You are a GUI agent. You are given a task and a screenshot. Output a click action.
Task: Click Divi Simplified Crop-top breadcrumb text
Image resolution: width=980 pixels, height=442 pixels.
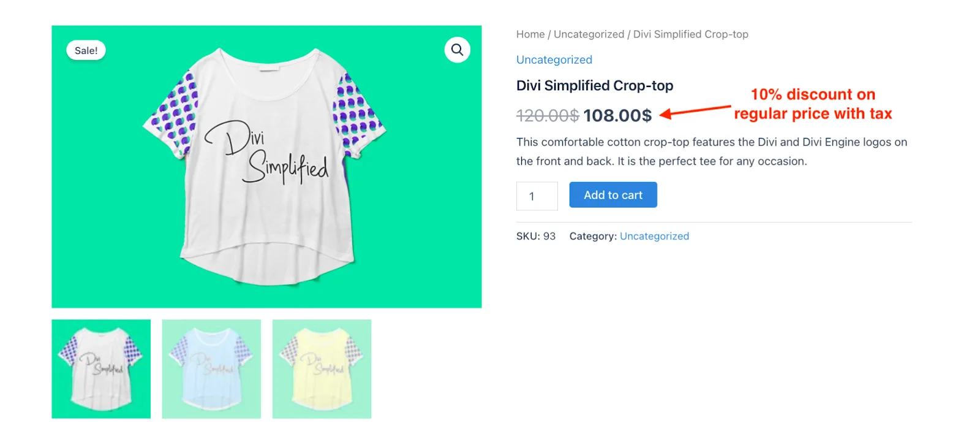tap(691, 34)
